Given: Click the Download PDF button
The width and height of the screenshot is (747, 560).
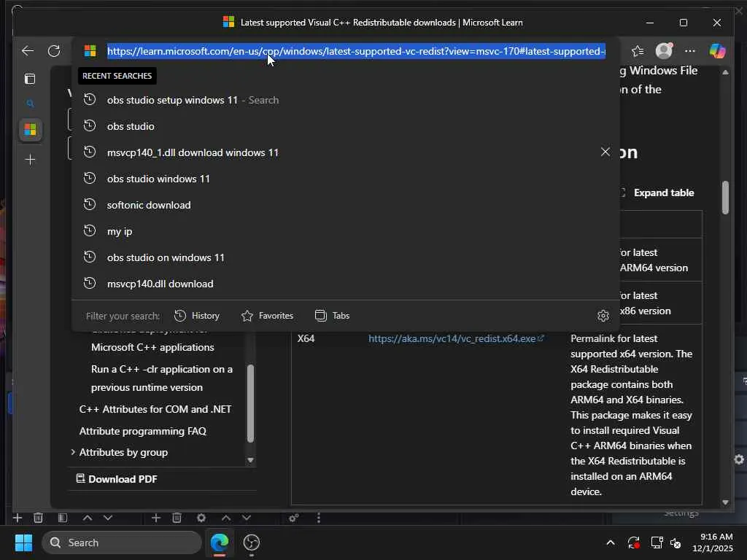Looking at the screenshot, I should (x=117, y=479).
